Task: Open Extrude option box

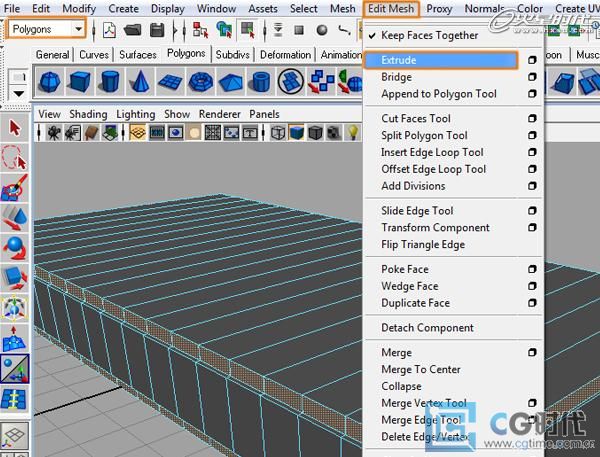Action: tap(532, 60)
